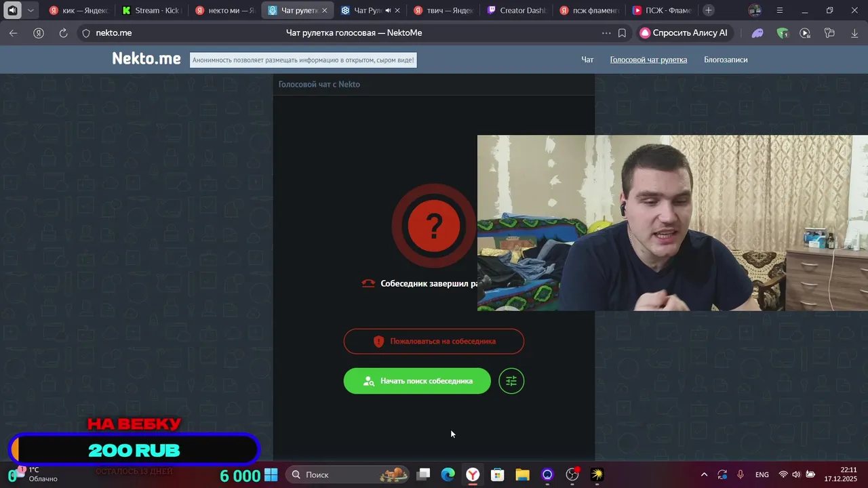Switch to the Stream - Kick tab
This screenshot has width=868, height=488.
(x=152, y=10)
